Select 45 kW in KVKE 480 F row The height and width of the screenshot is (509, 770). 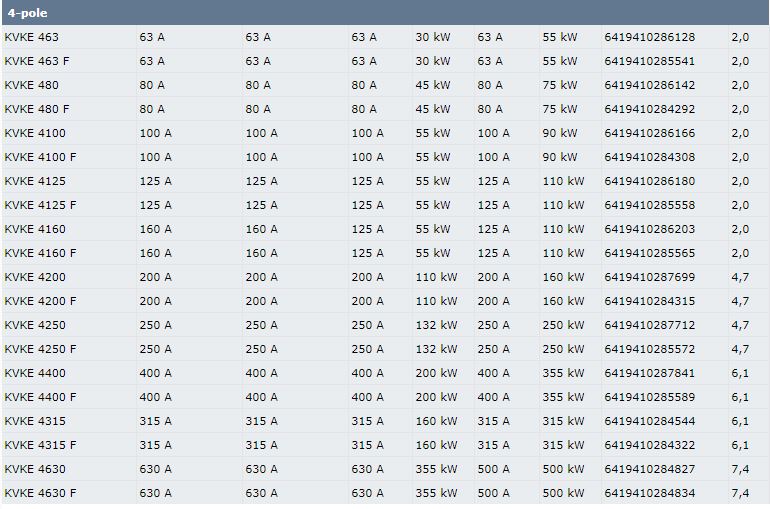click(x=433, y=109)
